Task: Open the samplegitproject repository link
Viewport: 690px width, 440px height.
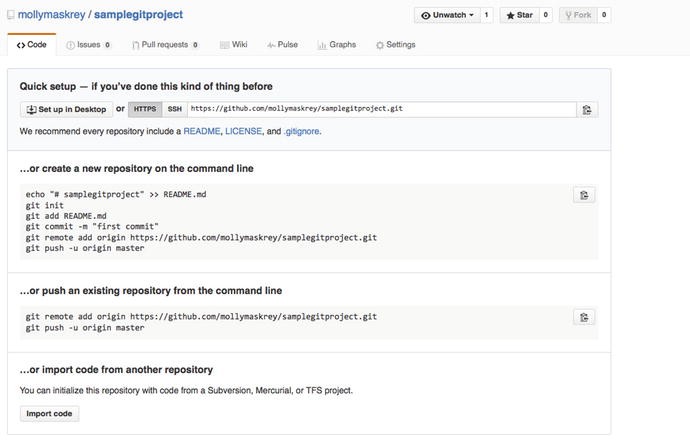Action: (139, 15)
